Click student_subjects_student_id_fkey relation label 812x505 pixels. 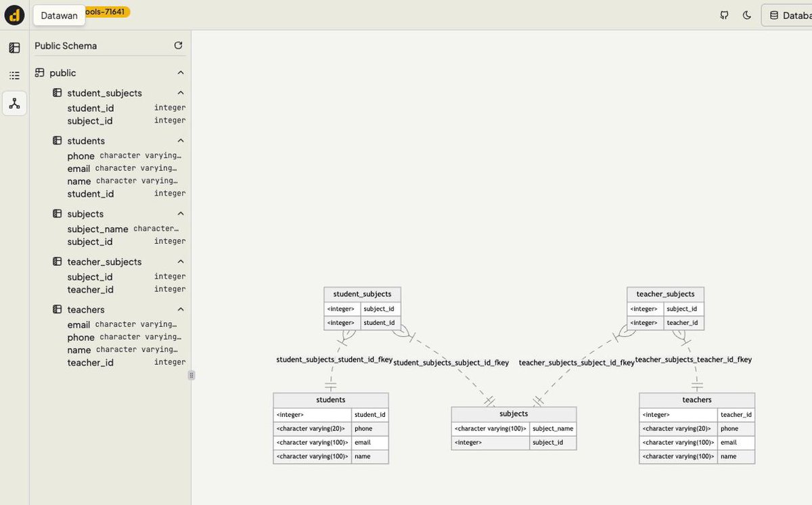(x=334, y=359)
